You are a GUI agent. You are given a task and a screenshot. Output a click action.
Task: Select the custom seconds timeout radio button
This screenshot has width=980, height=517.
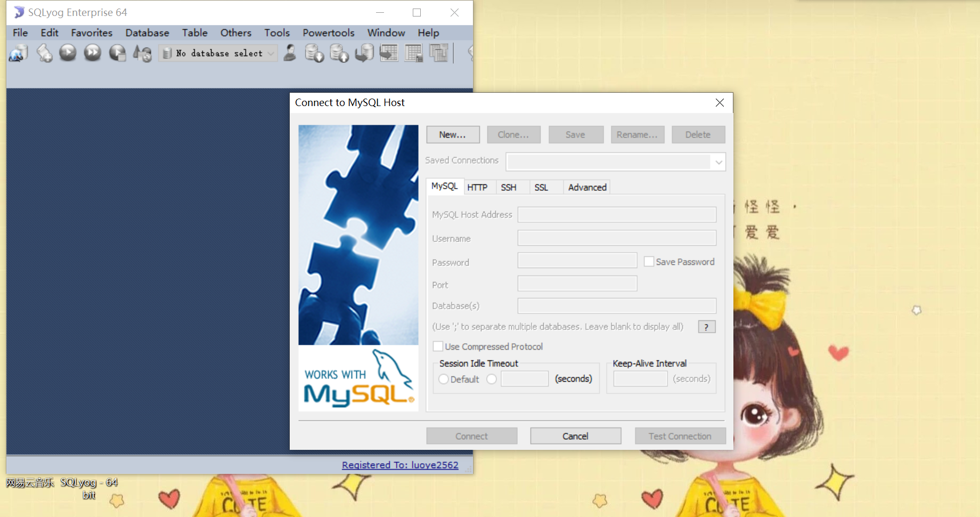point(492,379)
